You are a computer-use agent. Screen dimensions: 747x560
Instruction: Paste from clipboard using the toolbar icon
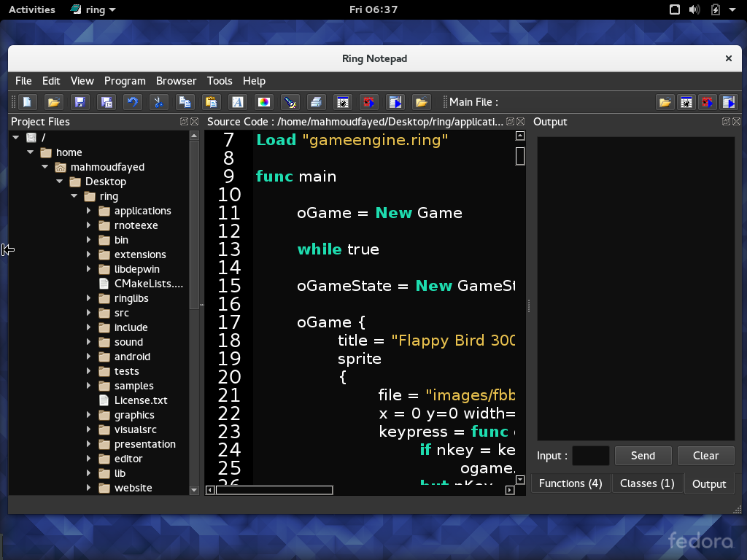point(212,101)
